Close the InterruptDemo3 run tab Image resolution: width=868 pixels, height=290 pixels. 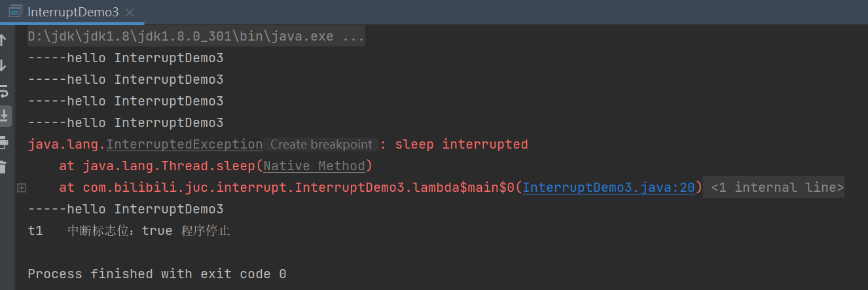[x=129, y=12]
